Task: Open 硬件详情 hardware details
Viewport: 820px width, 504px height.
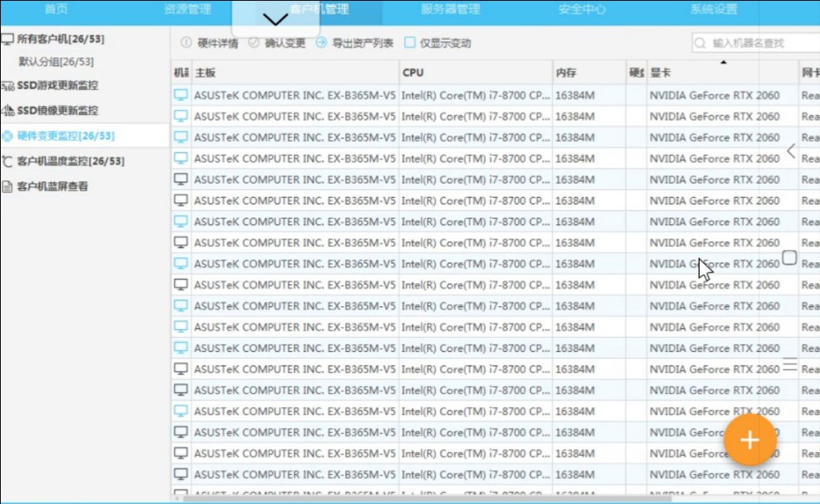Action: tap(210, 43)
